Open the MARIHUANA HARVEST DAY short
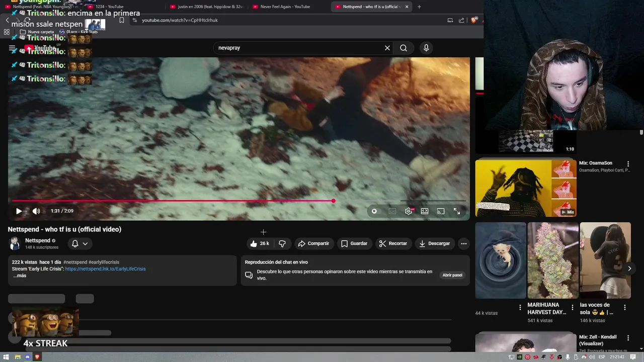644x362 pixels. point(553,260)
